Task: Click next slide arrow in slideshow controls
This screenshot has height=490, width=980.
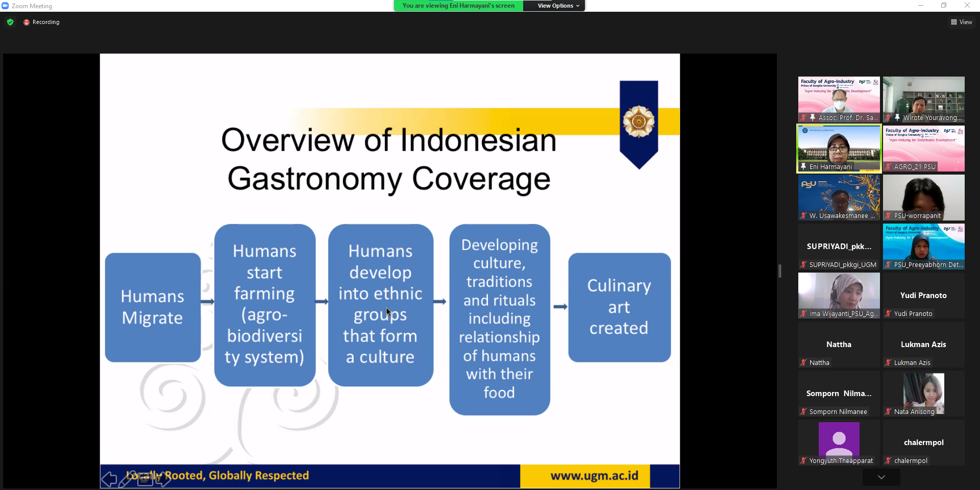Action: click(x=163, y=479)
